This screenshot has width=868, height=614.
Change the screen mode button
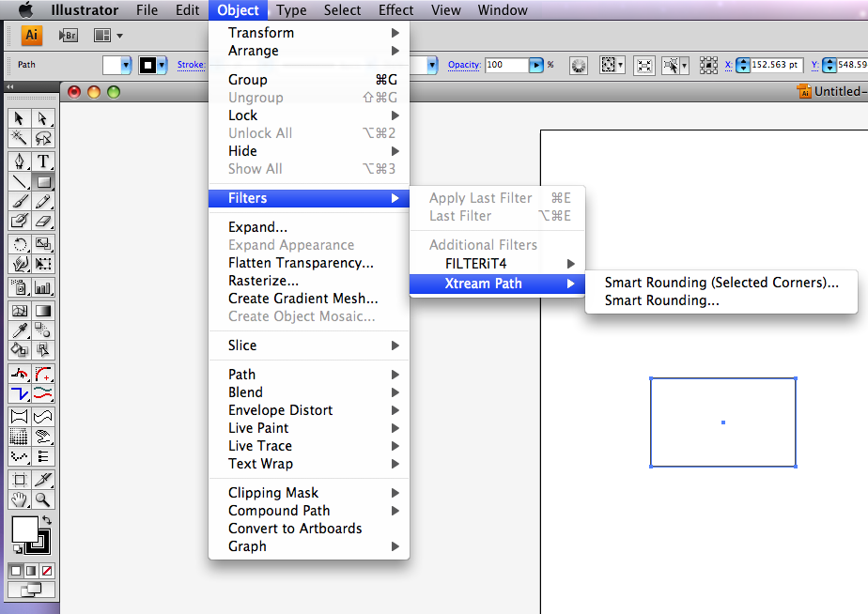pos(31,591)
